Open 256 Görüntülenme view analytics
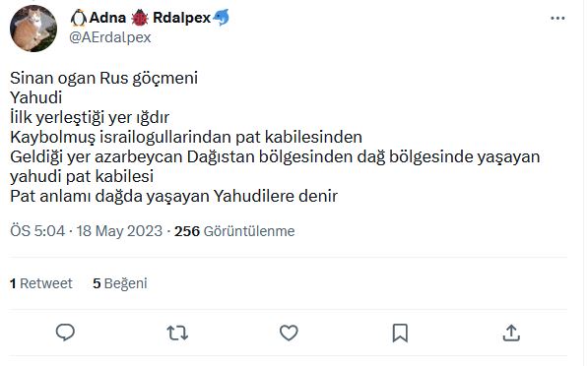The image size is (588, 366). [x=234, y=231]
